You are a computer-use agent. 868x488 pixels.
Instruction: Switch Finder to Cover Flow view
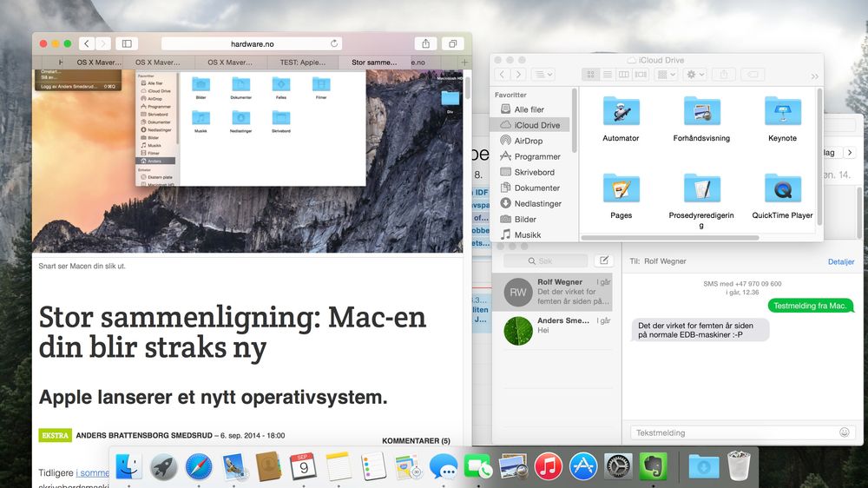tap(641, 74)
